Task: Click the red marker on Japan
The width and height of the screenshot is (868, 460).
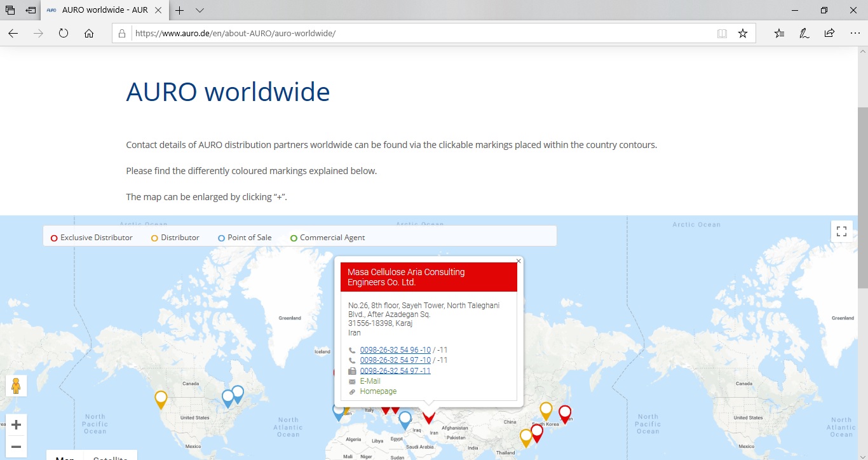Action: click(x=565, y=414)
